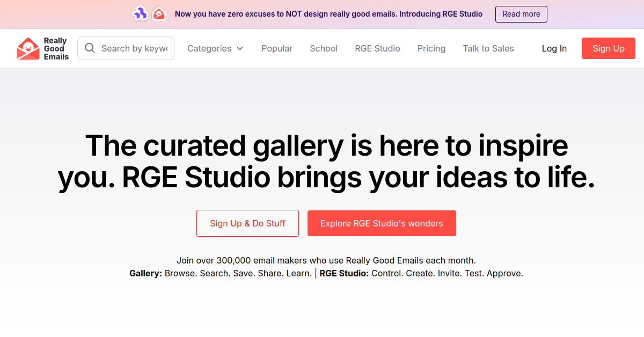Go to RGE Studio nav item

pyautogui.click(x=377, y=48)
